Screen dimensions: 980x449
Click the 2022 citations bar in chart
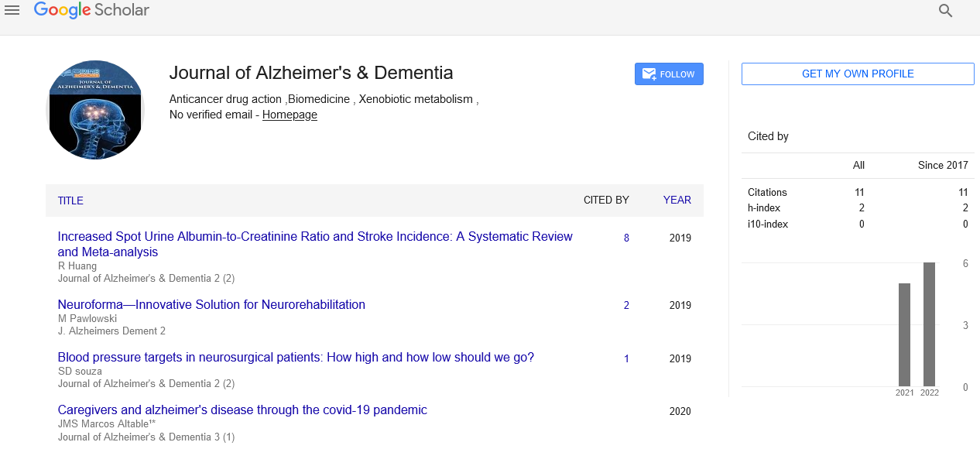[x=929, y=324]
